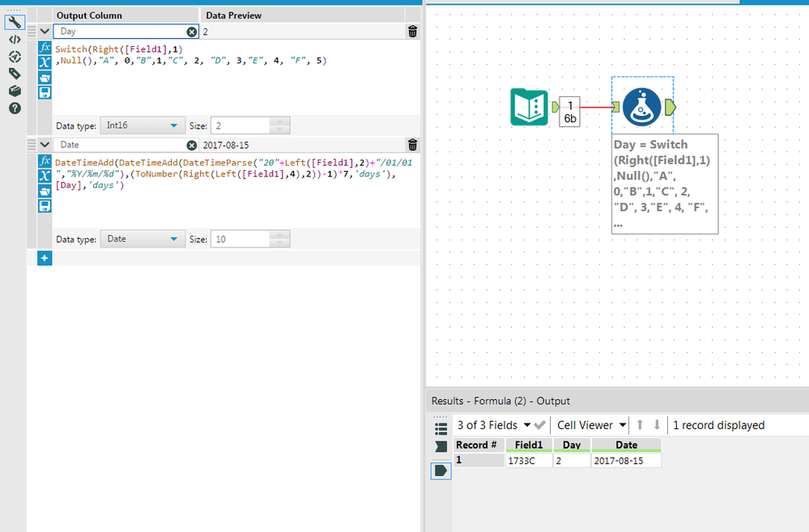
Task: Select the output anchor view icon in Results
Action: (x=441, y=470)
